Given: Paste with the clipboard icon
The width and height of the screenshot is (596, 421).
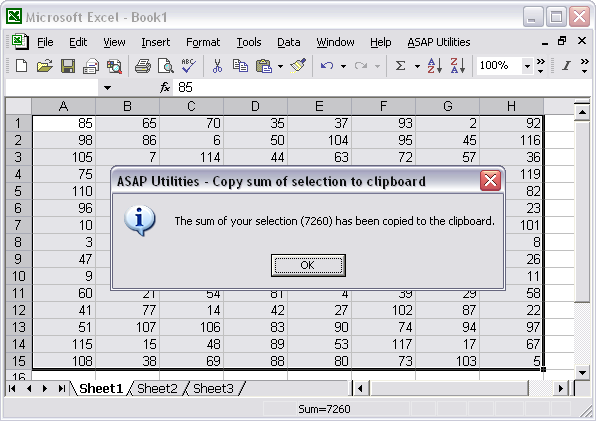Looking at the screenshot, I should coord(264,66).
